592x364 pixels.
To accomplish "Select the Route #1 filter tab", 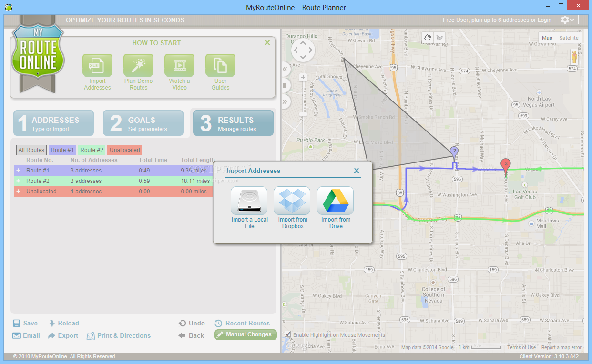I will [62, 150].
